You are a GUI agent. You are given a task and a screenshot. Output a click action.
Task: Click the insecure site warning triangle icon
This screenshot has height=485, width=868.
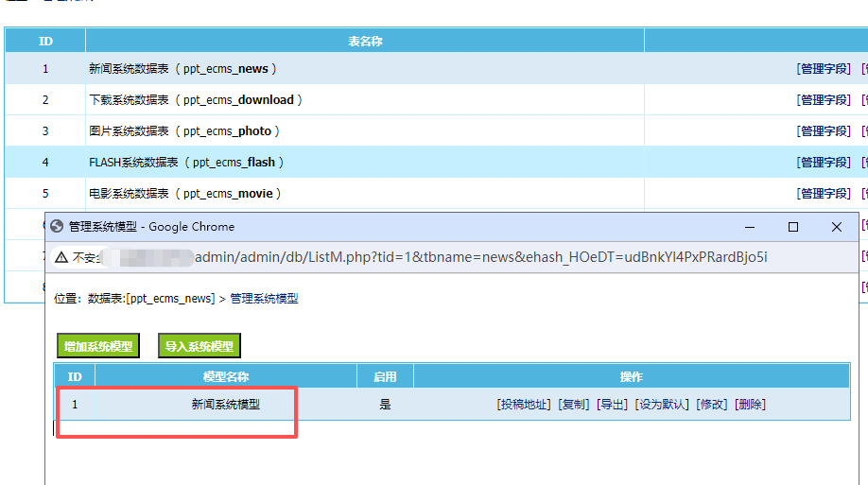[x=61, y=257]
